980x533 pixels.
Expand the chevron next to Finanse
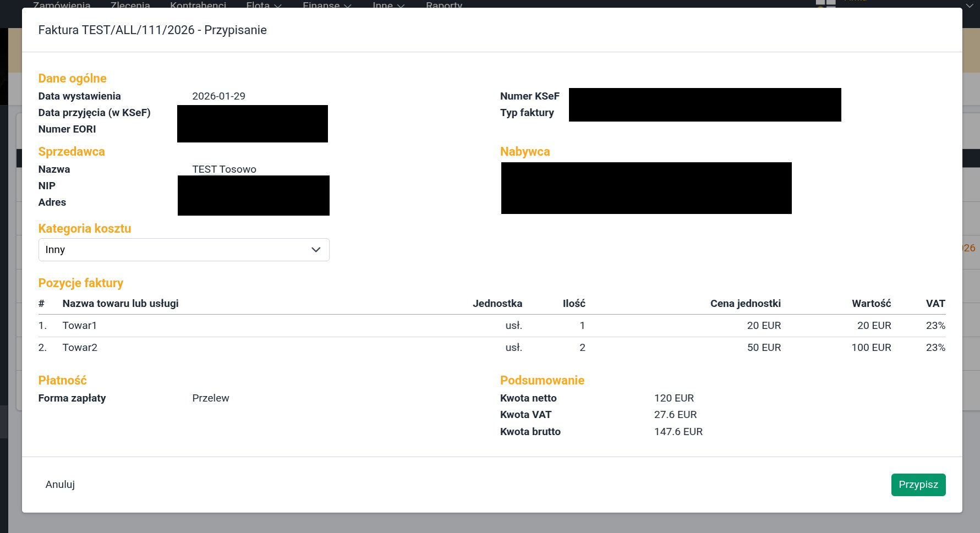click(347, 6)
